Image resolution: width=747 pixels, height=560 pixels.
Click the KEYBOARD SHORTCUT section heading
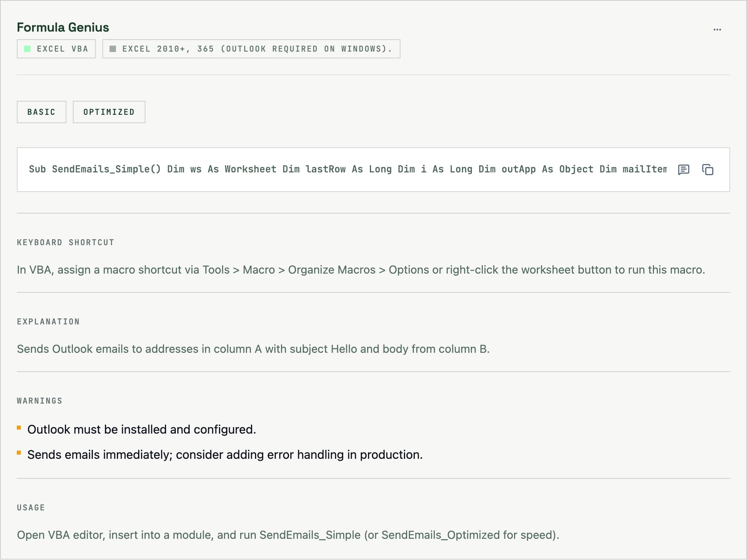65,242
